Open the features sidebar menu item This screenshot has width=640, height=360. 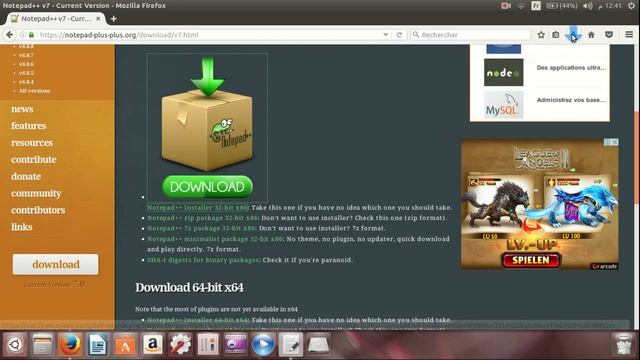pos(29,126)
